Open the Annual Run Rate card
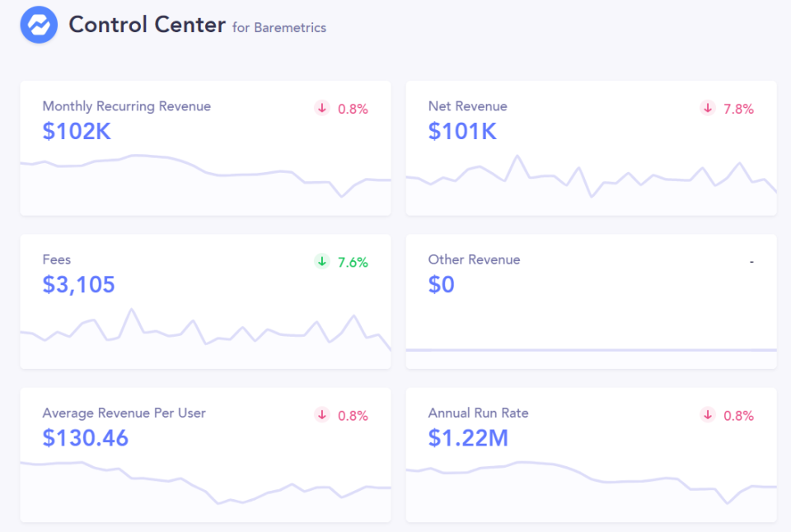This screenshot has width=791, height=532. [x=591, y=455]
